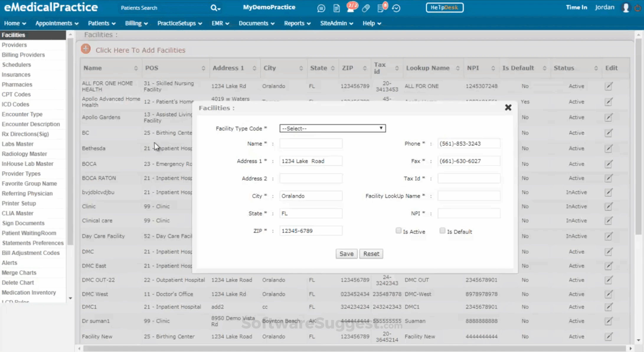Open the search options arrow beside the magnifier

[218, 9]
